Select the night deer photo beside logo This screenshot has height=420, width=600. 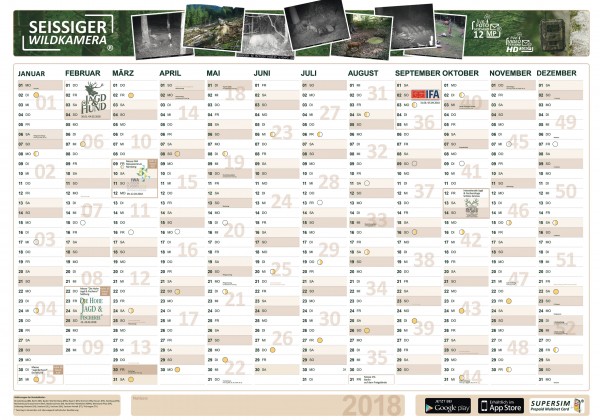coord(159,35)
